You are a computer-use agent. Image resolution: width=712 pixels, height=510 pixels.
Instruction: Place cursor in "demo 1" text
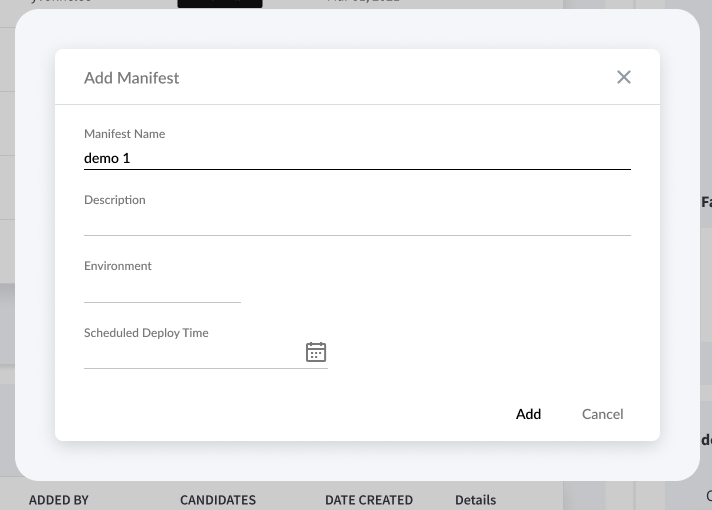pos(107,158)
